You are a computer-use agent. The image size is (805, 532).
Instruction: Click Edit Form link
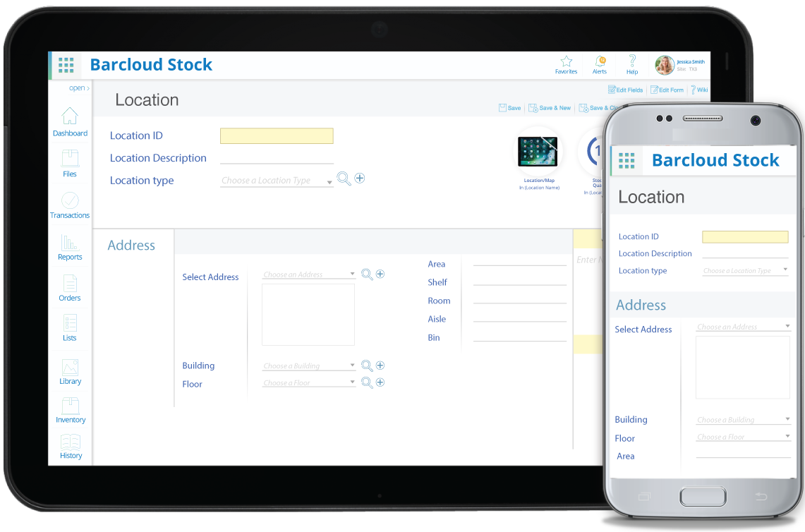(x=667, y=90)
